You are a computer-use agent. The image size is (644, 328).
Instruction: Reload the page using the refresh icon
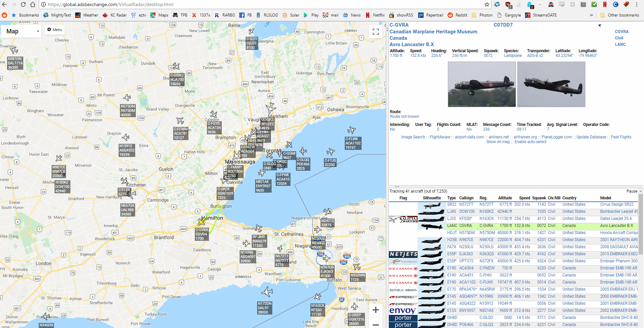coord(23,5)
